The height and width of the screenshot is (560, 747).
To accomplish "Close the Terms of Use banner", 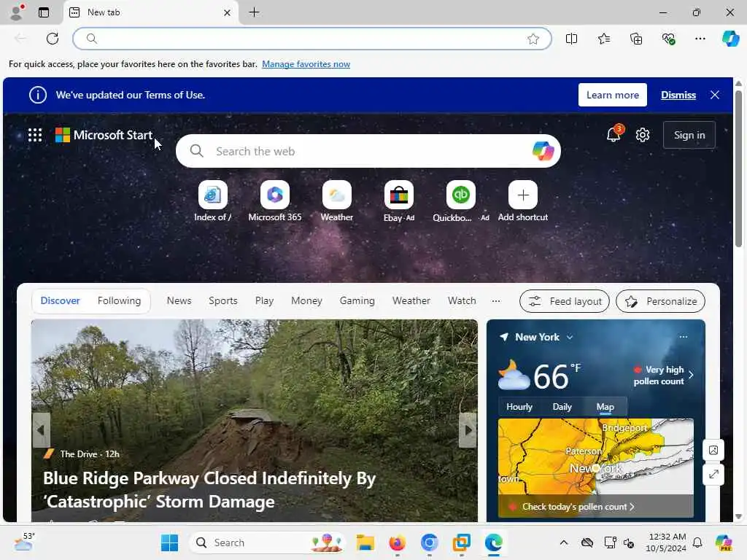I will pyautogui.click(x=715, y=95).
